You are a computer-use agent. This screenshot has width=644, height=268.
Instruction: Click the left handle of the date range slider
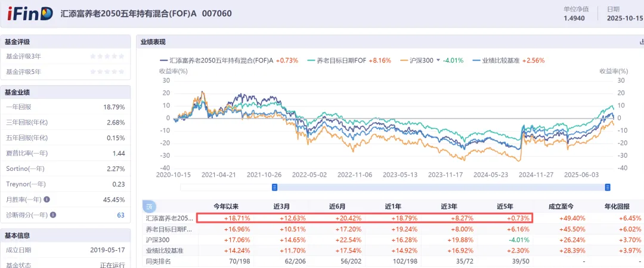click(x=275, y=188)
